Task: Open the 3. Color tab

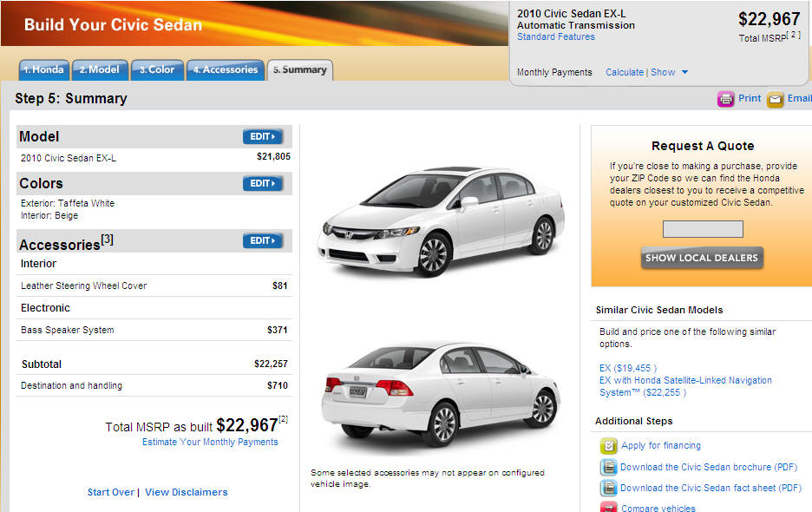Action: pos(157,70)
